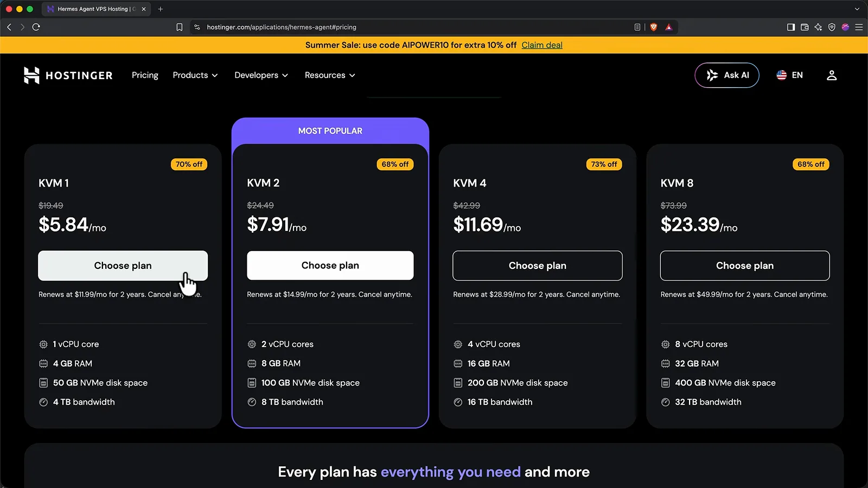Click the 73% off badge on KVM 4

[604, 164]
